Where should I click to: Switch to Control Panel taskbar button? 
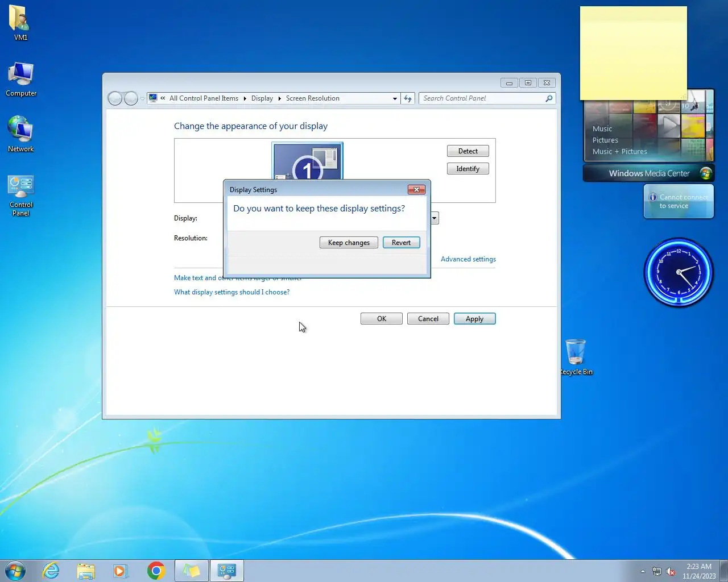227,571
